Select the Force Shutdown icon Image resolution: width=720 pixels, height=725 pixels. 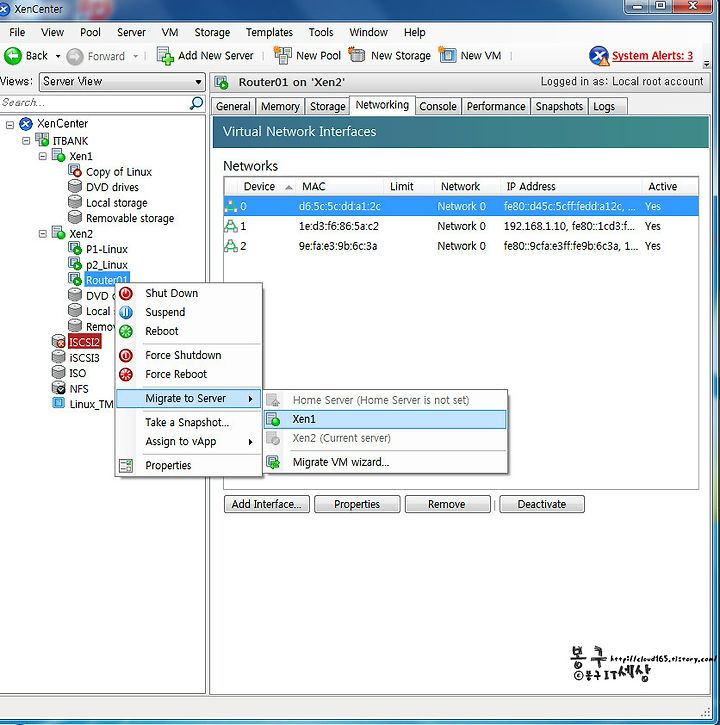click(x=126, y=355)
